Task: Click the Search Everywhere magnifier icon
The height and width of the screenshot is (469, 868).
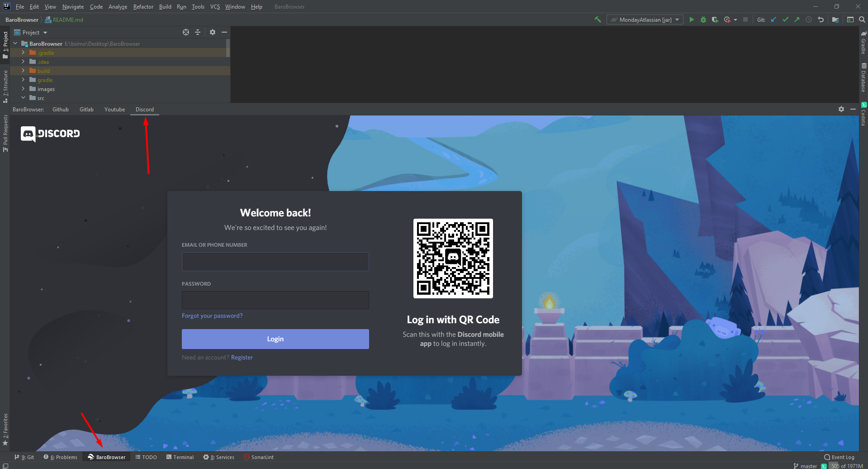Action: [x=862, y=19]
